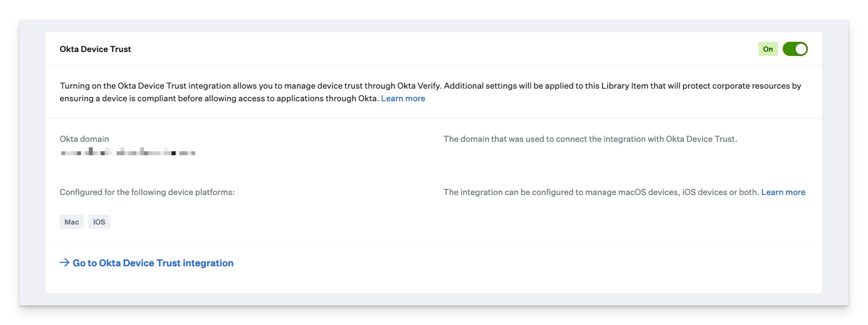Click the green "On" status badge
Viewport: 868px width, 325px height.
[767, 49]
